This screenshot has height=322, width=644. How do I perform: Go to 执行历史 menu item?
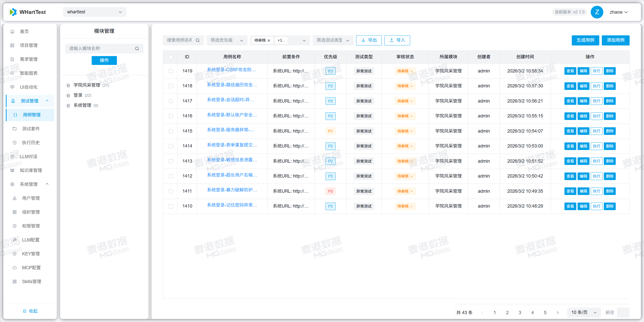pos(31,143)
